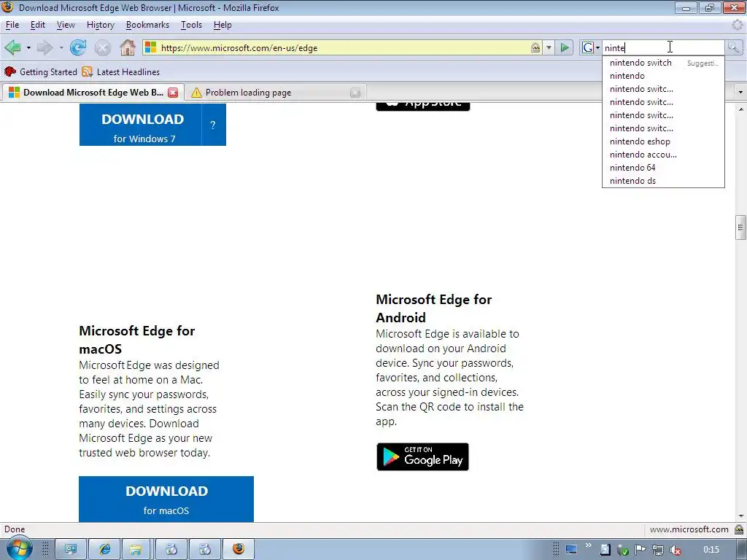Close the Download Microsoft Edge tab
The width and height of the screenshot is (747, 560).
173,93
